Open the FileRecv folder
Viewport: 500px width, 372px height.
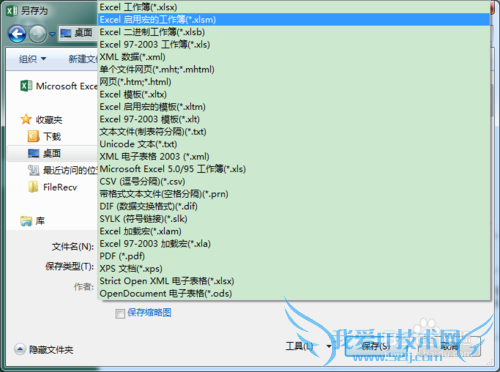[x=53, y=187]
